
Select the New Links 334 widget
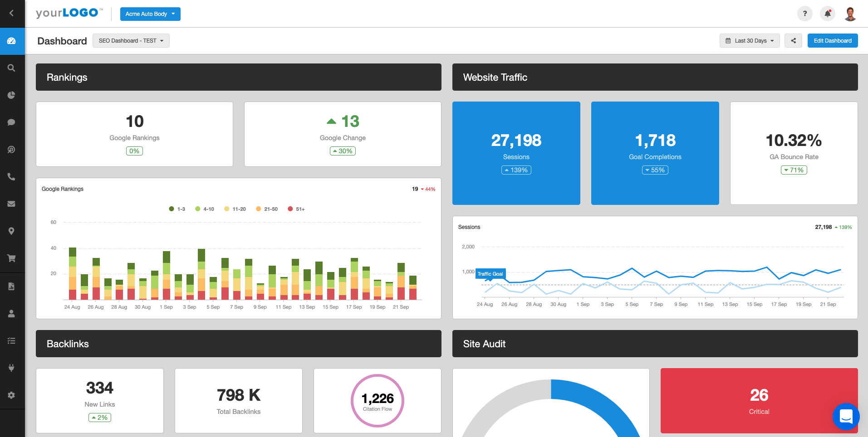click(100, 401)
